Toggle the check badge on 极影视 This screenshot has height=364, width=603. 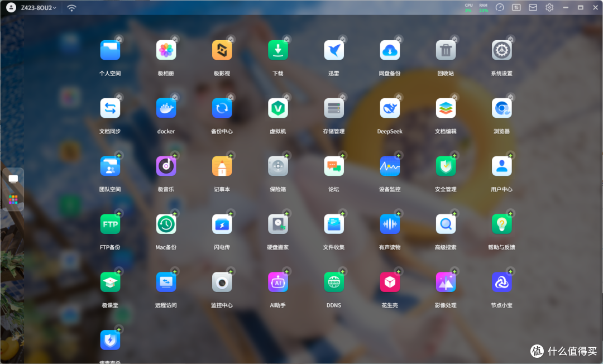click(x=231, y=39)
